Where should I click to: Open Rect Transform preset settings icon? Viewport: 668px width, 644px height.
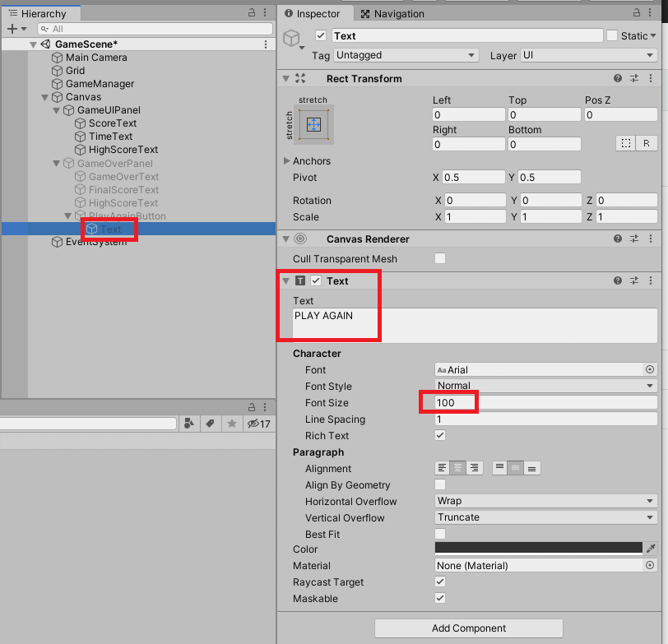pos(634,79)
